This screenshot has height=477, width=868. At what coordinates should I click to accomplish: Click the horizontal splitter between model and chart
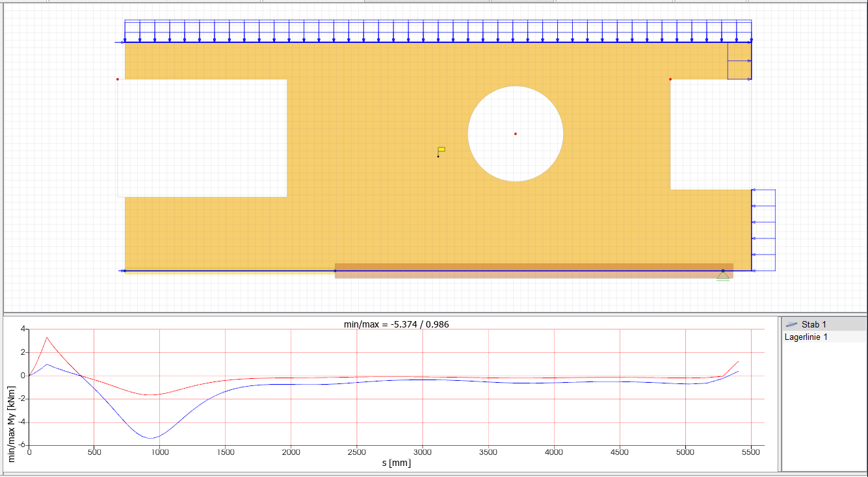point(390,313)
